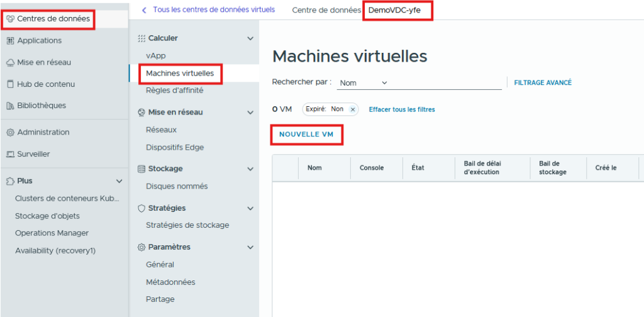Image resolution: width=644 pixels, height=317 pixels.
Task: Click the Hub de contenu icon
Action: tap(11, 84)
